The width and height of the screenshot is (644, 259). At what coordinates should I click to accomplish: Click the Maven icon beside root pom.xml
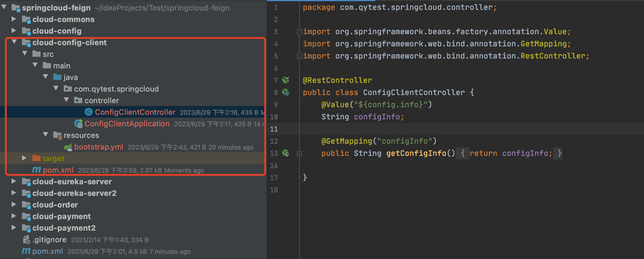[x=26, y=251]
